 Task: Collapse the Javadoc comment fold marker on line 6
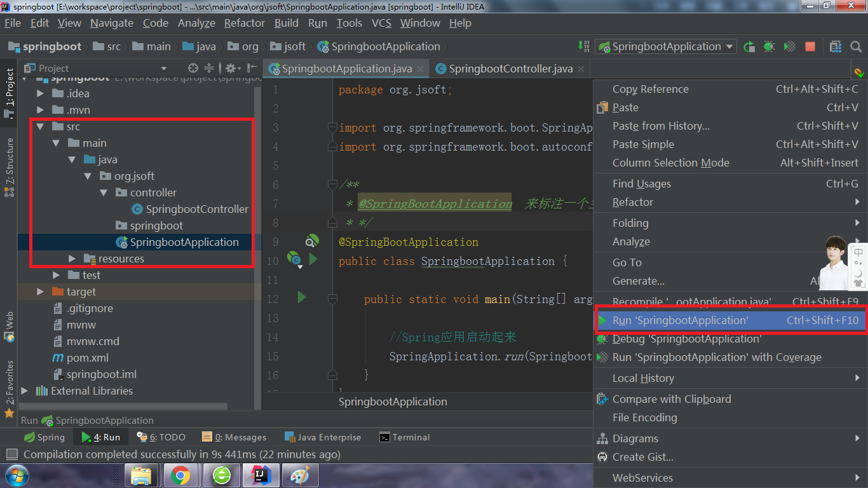(332, 184)
